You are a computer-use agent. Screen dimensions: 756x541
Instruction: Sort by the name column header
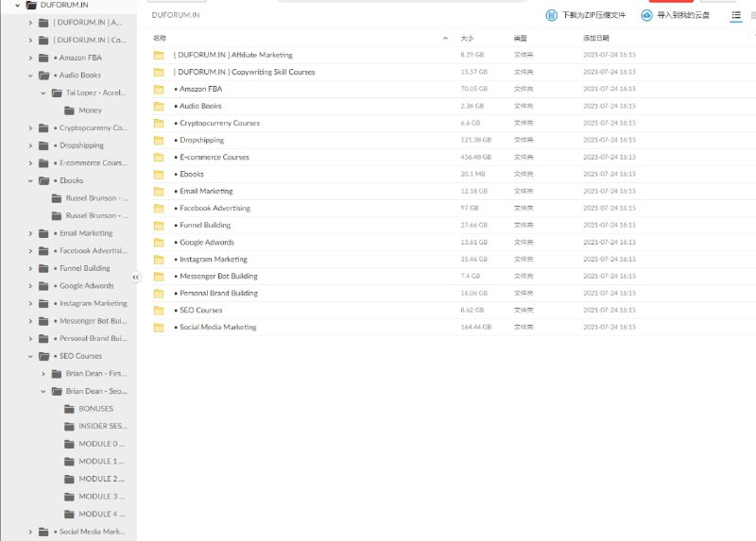160,38
